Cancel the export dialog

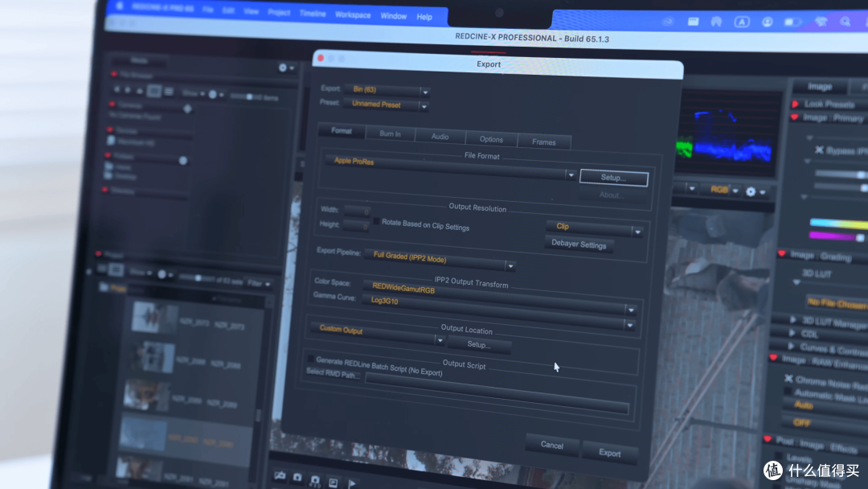(x=551, y=446)
